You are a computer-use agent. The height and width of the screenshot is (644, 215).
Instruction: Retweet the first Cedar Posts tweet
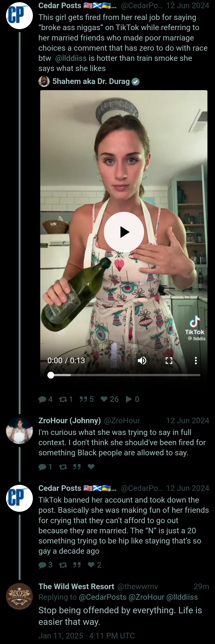click(66, 399)
